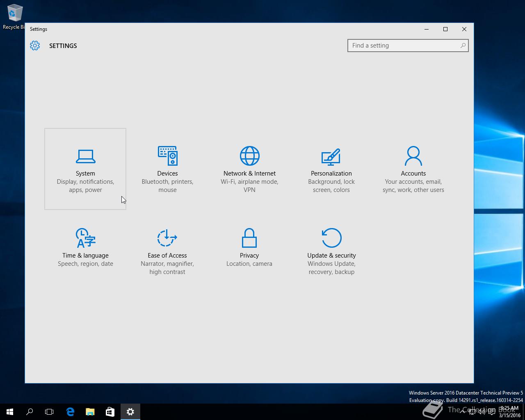Select the Recycle Bin desktop icon
This screenshot has width=525, height=420.
(14, 17)
